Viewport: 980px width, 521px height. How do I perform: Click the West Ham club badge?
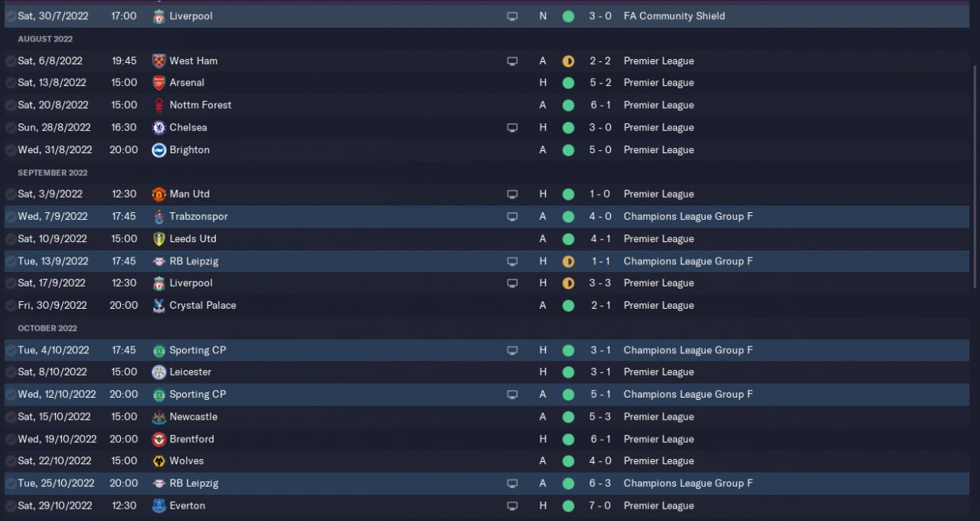[x=158, y=61]
